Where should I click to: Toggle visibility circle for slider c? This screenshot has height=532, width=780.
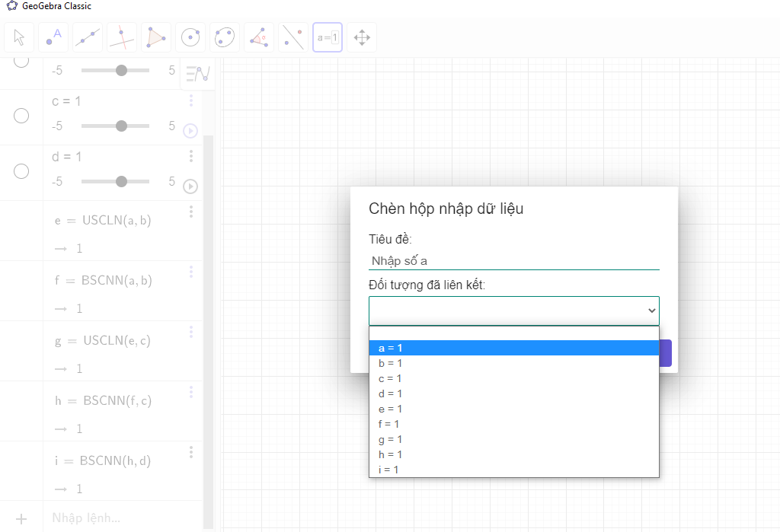point(21,116)
